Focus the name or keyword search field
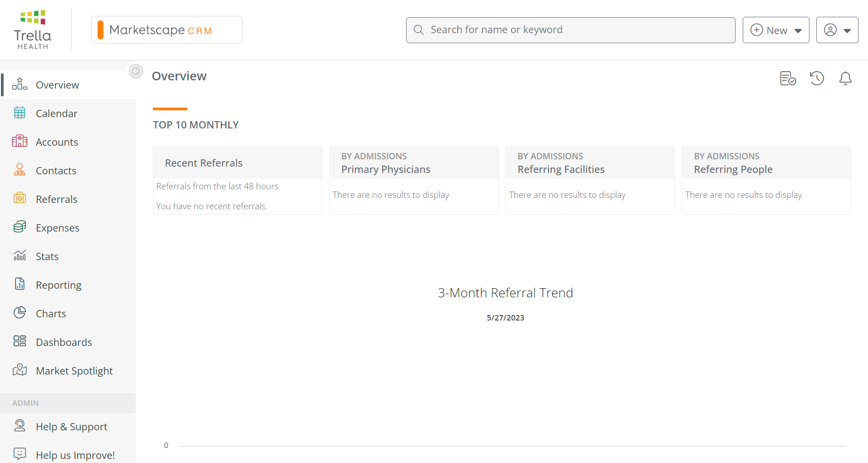This screenshot has height=463, width=868. pyautogui.click(x=570, y=30)
